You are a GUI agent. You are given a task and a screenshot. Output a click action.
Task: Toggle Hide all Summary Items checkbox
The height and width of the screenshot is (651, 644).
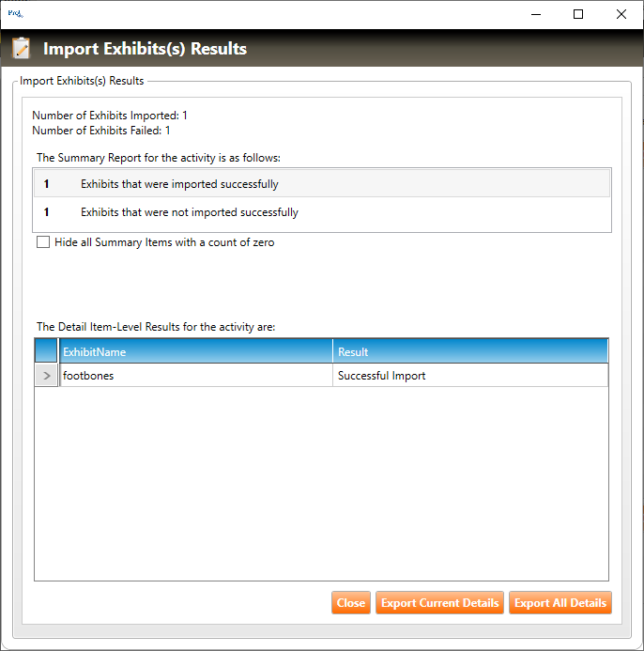43,242
